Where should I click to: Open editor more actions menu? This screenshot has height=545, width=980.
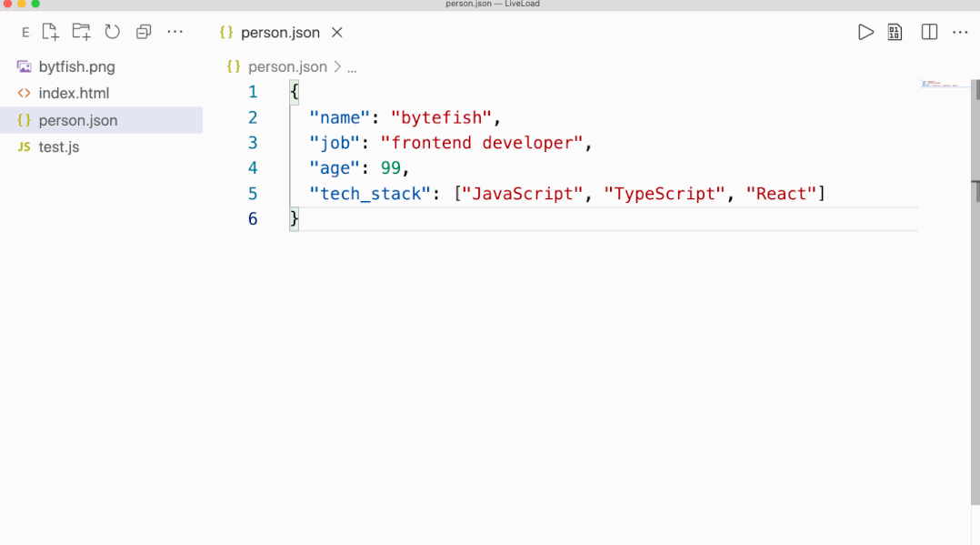960,32
